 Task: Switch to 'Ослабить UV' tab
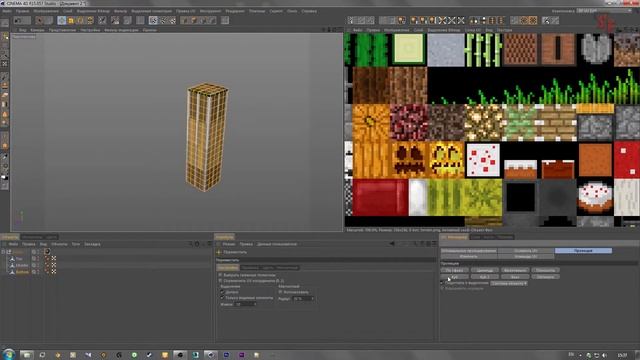point(526,251)
